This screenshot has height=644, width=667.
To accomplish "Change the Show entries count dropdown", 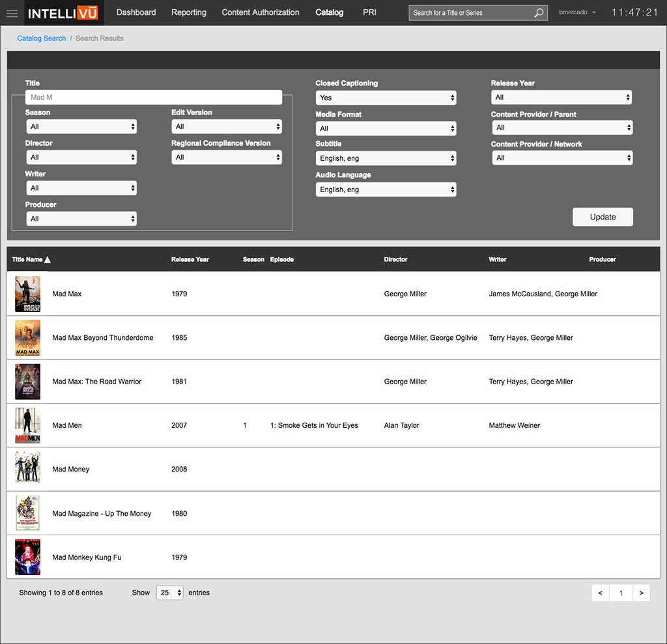I will click(x=170, y=593).
